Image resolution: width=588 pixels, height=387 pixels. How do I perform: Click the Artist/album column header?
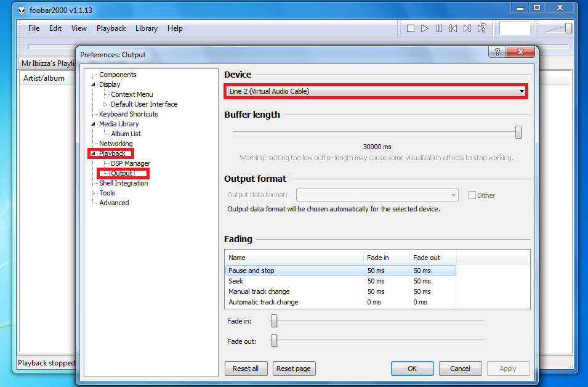tap(47, 78)
